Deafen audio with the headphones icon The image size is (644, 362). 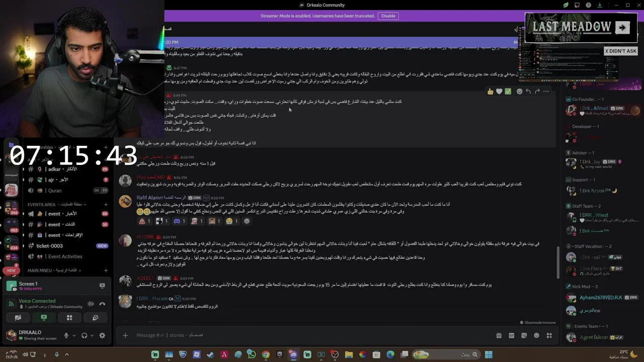84,335
